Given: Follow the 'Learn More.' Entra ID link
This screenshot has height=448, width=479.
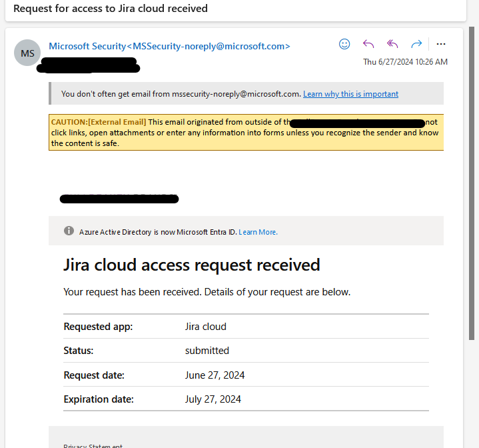Looking at the screenshot, I should [x=258, y=232].
